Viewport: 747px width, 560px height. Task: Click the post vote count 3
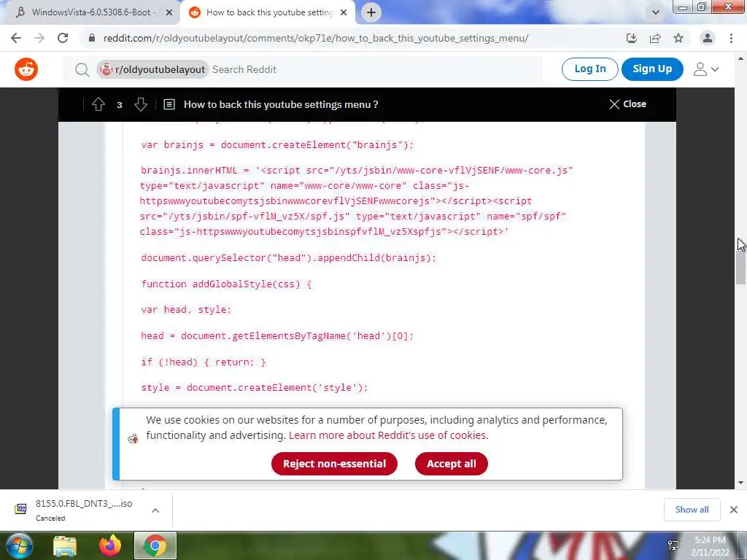point(120,105)
